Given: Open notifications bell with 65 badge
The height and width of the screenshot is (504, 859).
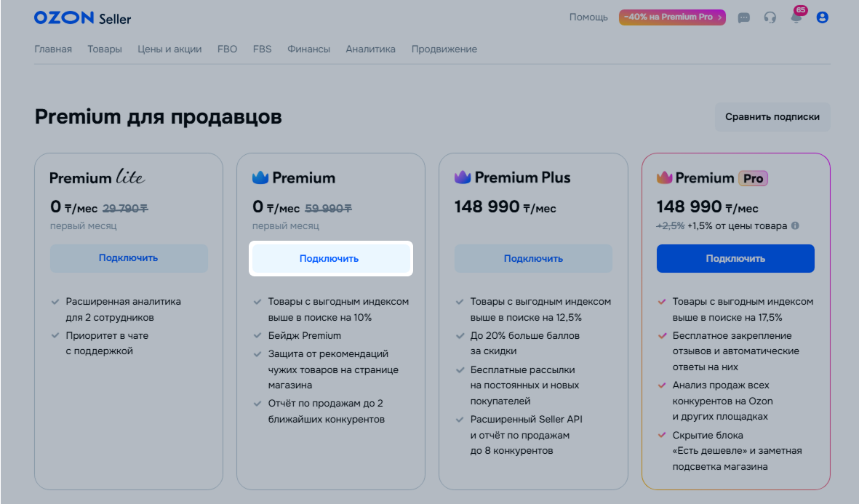Looking at the screenshot, I should click(796, 17).
